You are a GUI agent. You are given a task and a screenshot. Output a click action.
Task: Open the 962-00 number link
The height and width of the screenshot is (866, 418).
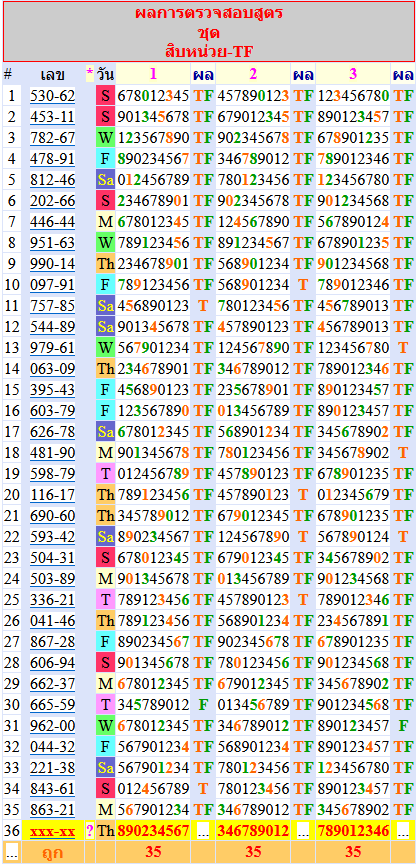(52, 726)
